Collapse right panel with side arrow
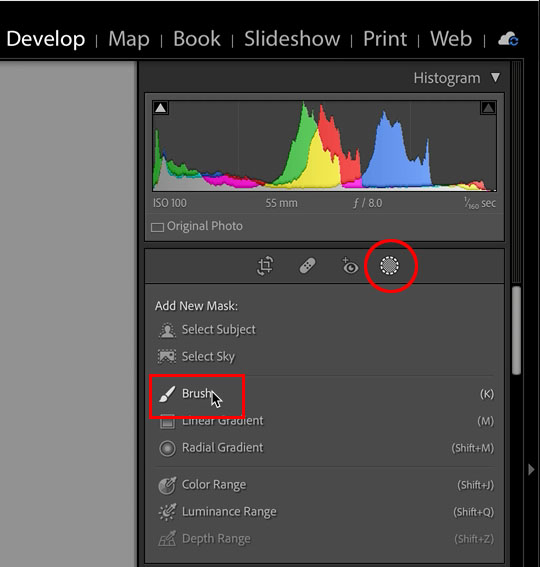The height and width of the screenshot is (567, 540). point(531,469)
